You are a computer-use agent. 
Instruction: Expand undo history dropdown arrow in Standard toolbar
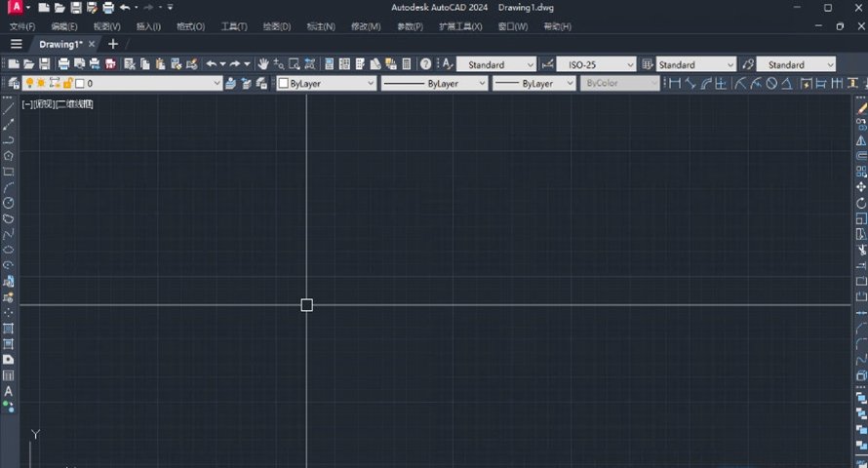click(x=222, y=64)
